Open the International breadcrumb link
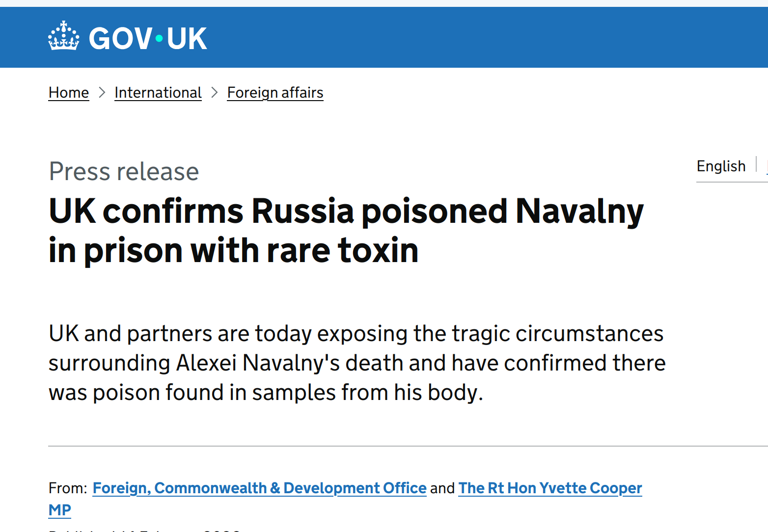The image size is (768, 532). (x=158, y=93)
